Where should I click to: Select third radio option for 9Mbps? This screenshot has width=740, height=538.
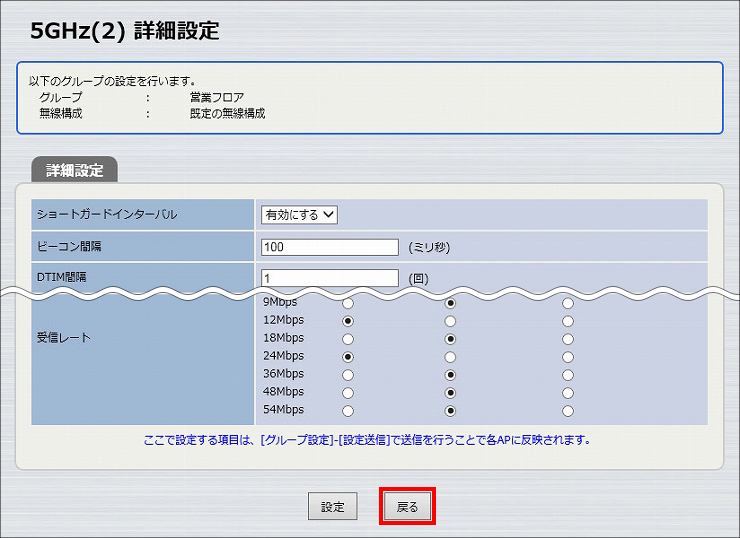coord(568,303)
